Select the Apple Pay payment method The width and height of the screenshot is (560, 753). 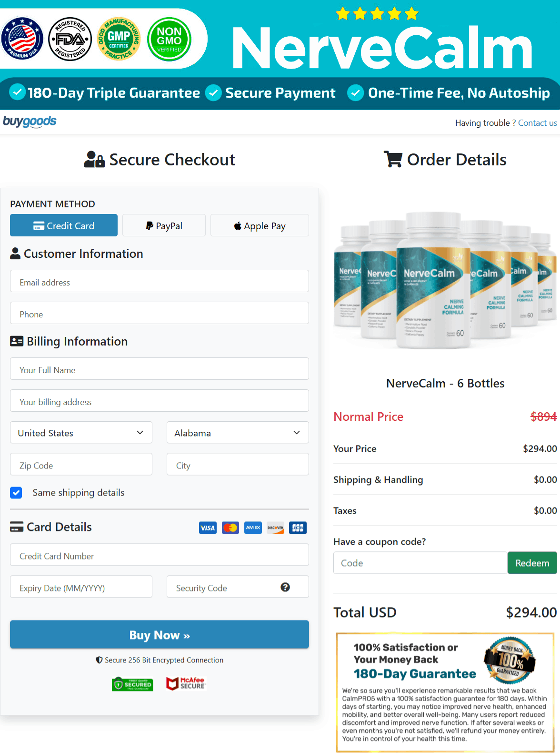(259, 225)
